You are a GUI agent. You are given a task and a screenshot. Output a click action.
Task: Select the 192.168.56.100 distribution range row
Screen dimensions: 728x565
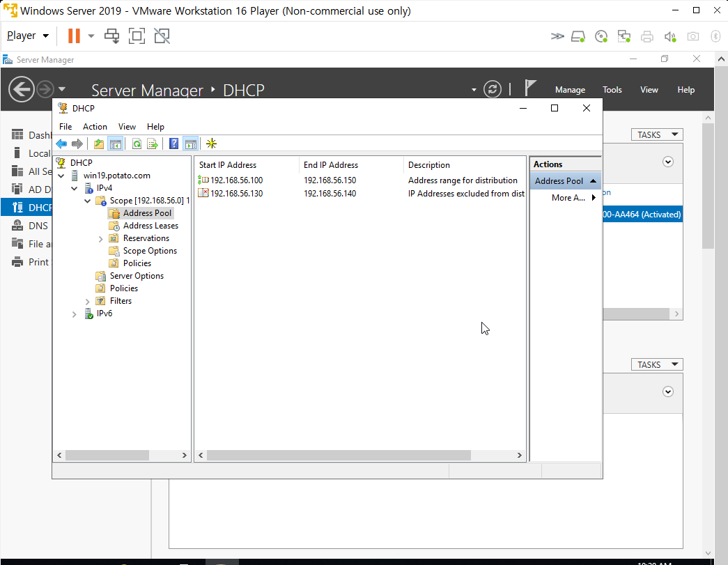[x=361, y=180]
